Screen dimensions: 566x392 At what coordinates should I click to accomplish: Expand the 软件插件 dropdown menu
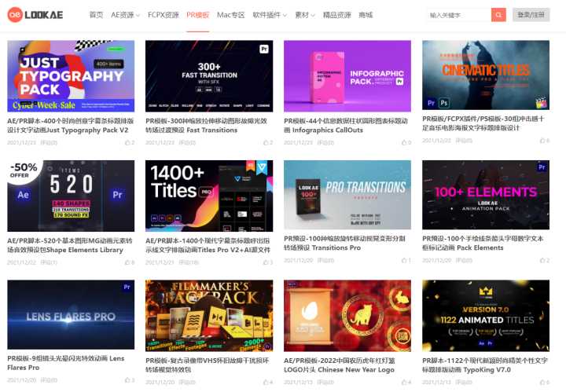(270, 15)
